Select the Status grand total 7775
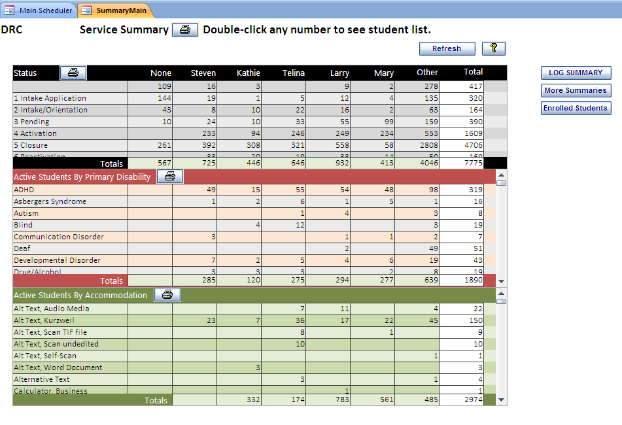Viewport: 622px width, 425px height. tap(474, 162)
